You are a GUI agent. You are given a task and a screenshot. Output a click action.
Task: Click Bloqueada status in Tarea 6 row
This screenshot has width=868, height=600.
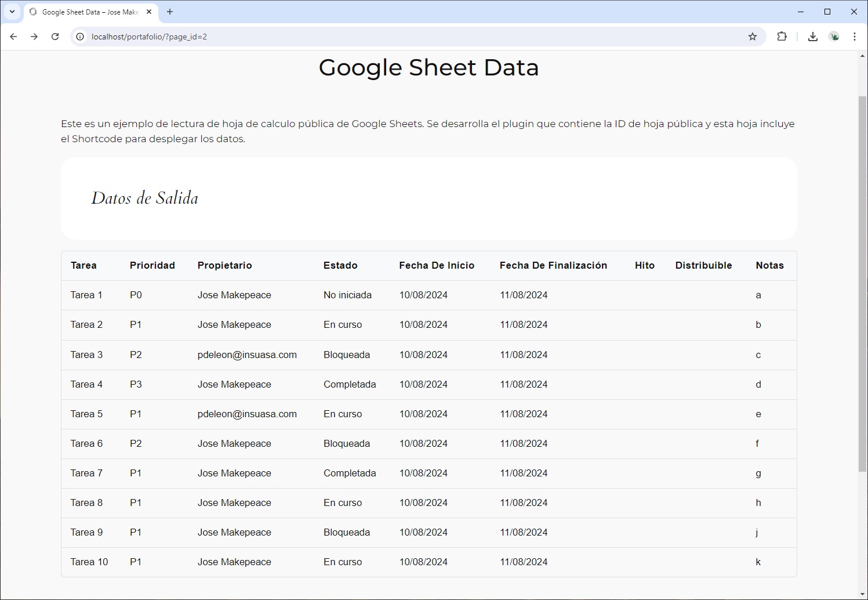click(347, 443)
